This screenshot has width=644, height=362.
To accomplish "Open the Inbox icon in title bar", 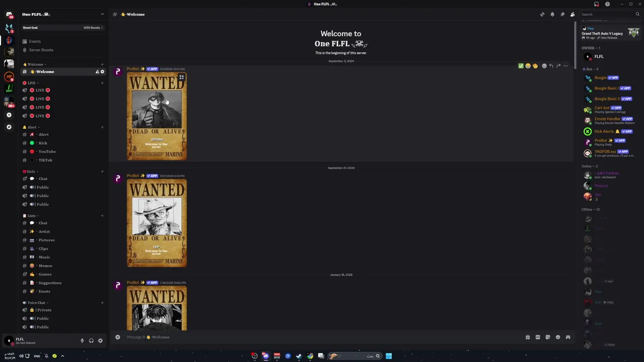I will pyautogui.click(x=597, y=4).
